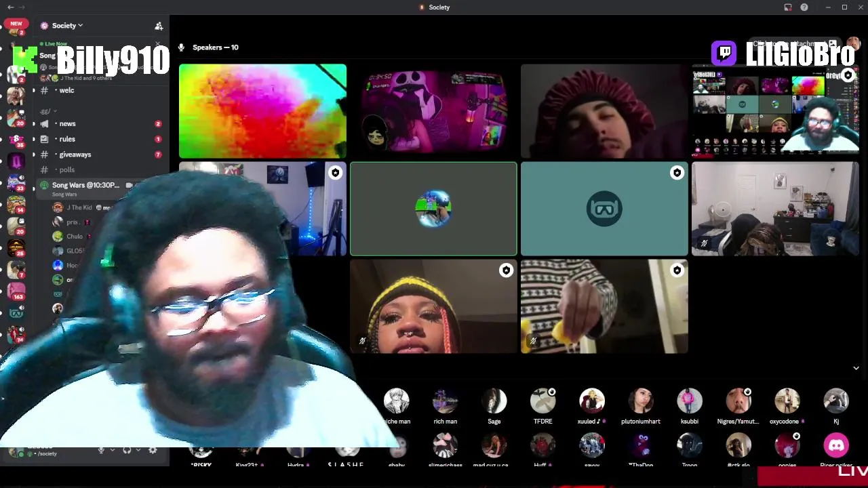Click audience member ksubbi avatar

click(690, 401)
